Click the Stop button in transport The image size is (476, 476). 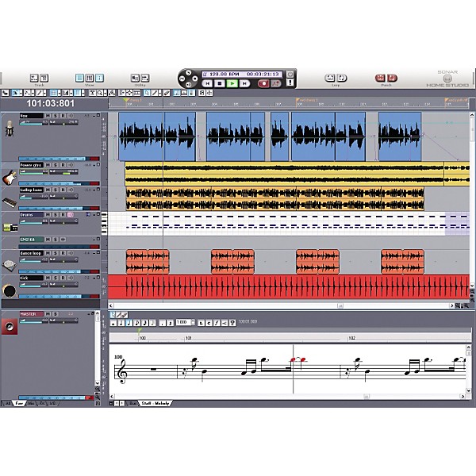[x=220, y=83]
